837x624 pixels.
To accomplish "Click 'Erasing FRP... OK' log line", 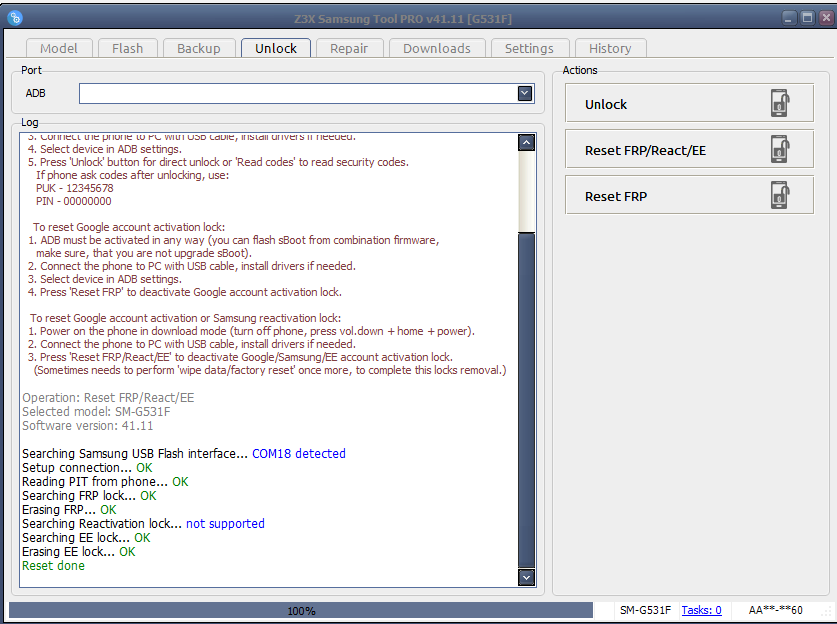I will (x=69, y=510).
